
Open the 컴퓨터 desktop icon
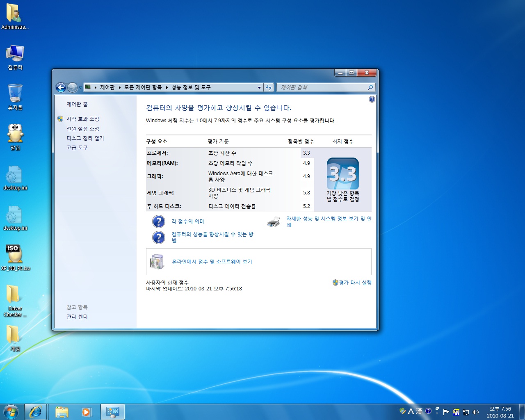click(x=15, y=57)
